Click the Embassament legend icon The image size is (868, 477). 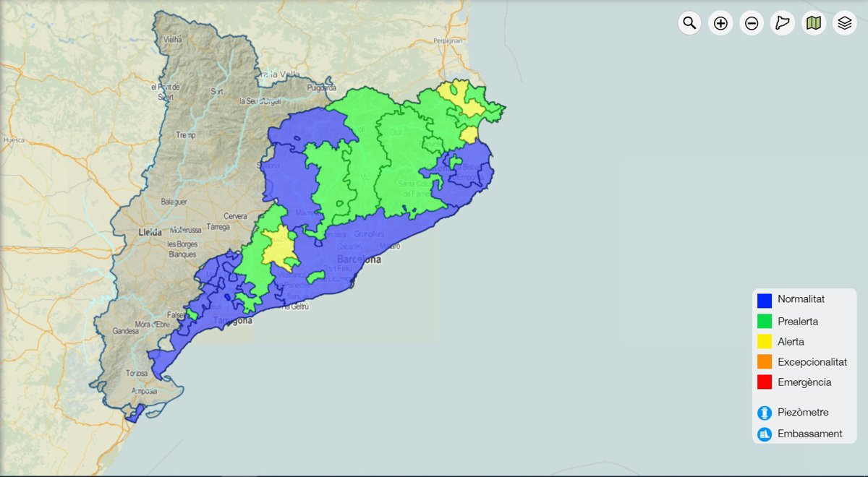coord(765,434)
